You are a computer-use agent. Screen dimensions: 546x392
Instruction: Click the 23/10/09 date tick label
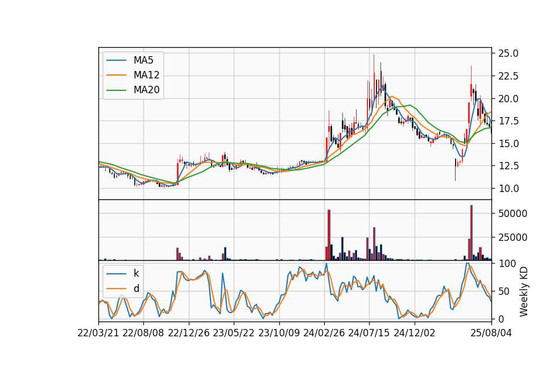pos(279,333)
